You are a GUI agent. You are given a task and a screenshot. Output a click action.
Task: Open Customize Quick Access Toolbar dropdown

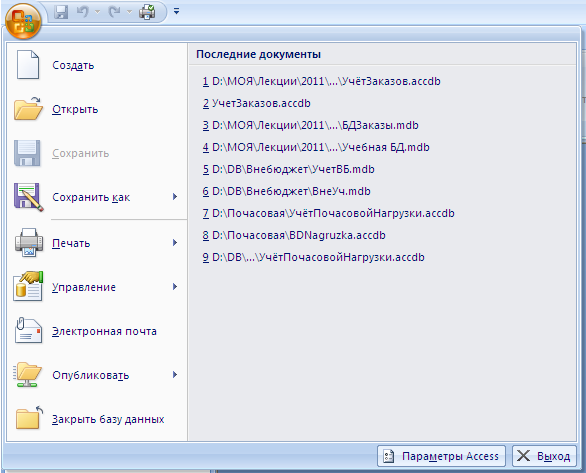click(176, 12)
